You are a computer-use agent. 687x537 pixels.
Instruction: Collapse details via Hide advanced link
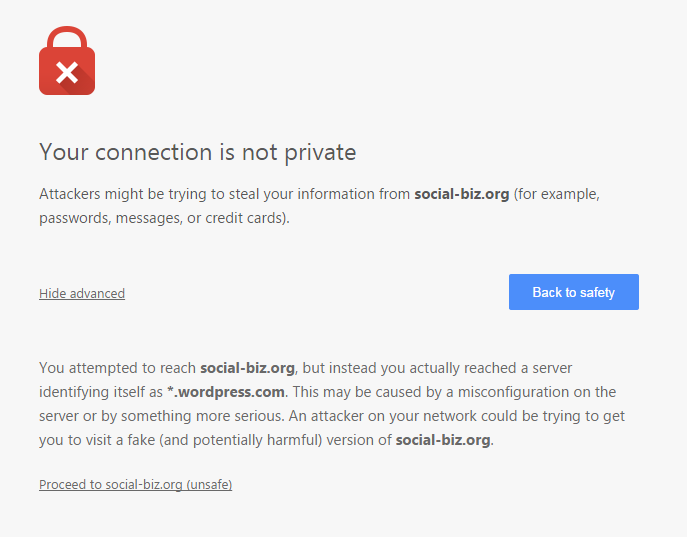82,293
